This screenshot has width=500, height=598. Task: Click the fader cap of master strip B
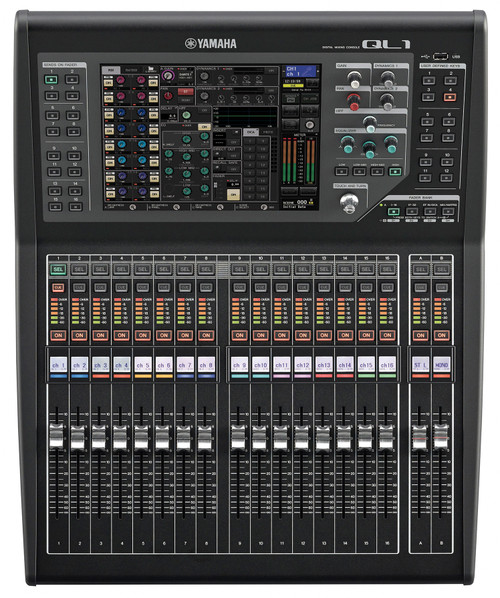tap(441, 436)
